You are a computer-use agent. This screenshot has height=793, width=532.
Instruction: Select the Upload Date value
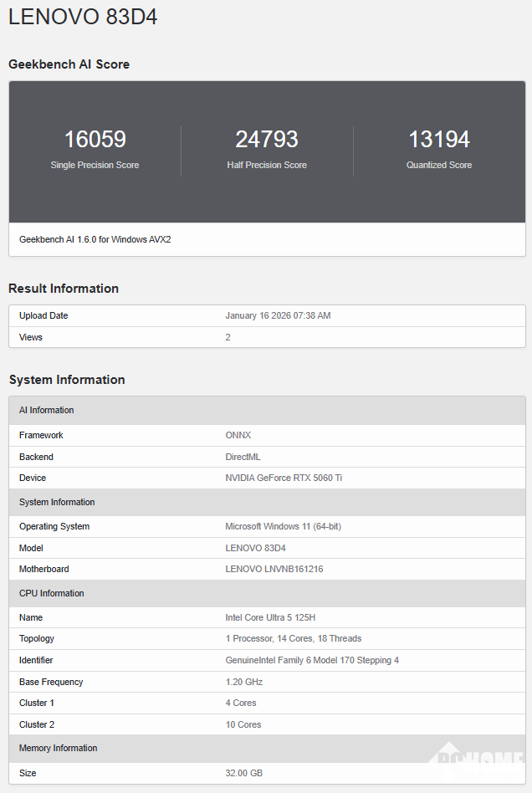[278, 315]
